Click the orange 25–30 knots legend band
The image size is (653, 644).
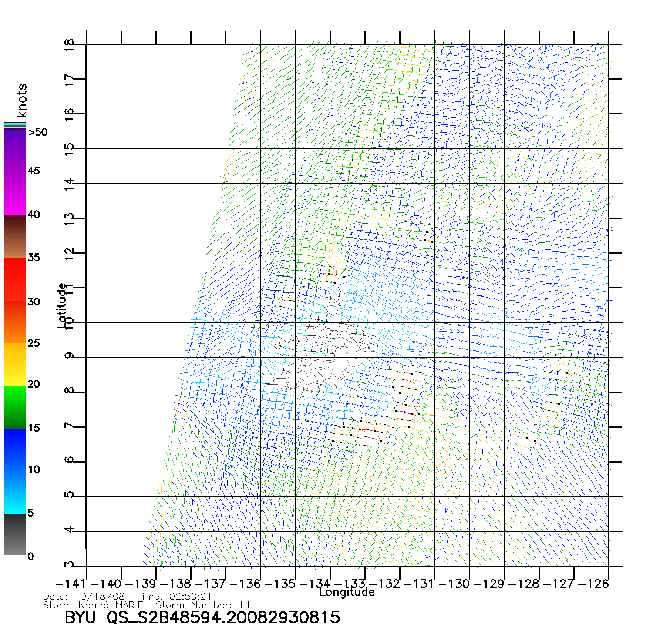pos(15,322)
